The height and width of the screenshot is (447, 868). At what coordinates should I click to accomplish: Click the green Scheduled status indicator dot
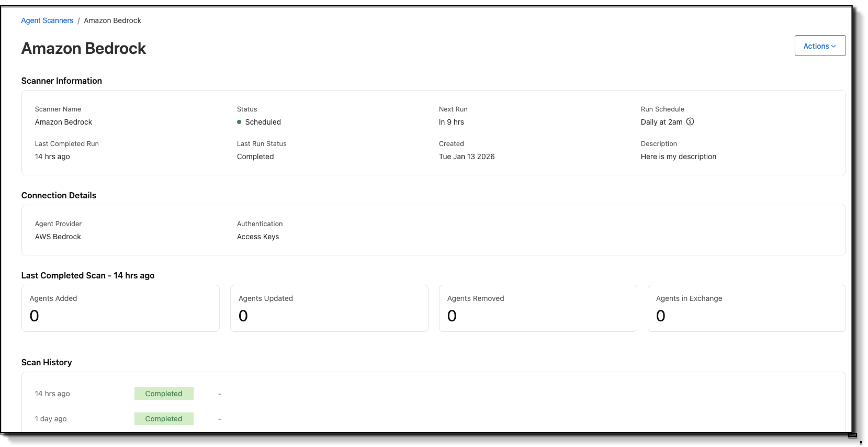(239, 122)
